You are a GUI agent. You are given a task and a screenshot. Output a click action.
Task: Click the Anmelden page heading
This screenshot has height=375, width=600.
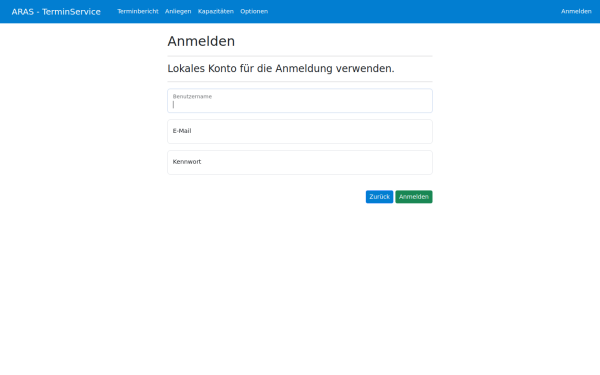pyautogui.click(x=201, y=41)
